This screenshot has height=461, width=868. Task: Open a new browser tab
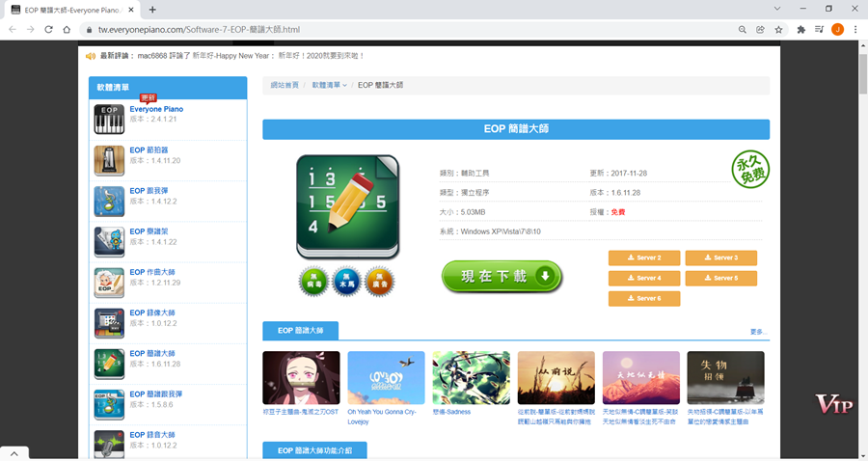[x=152, y=10]
